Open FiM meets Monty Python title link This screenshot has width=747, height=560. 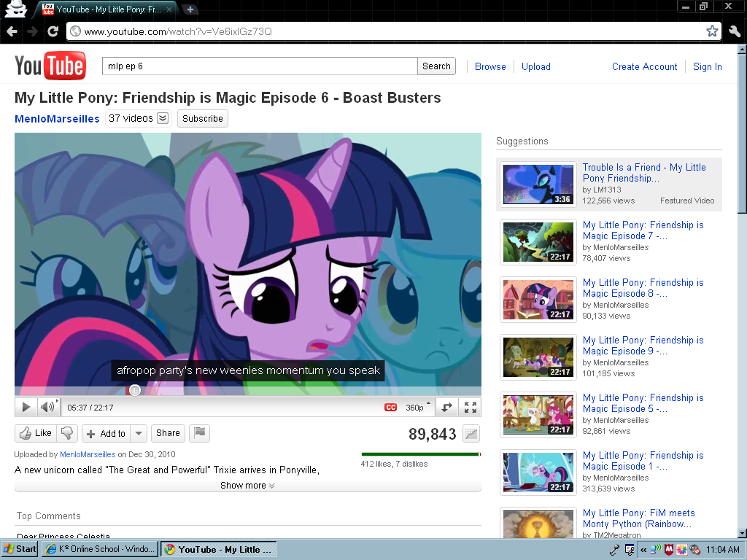click(x=639, y=518)
